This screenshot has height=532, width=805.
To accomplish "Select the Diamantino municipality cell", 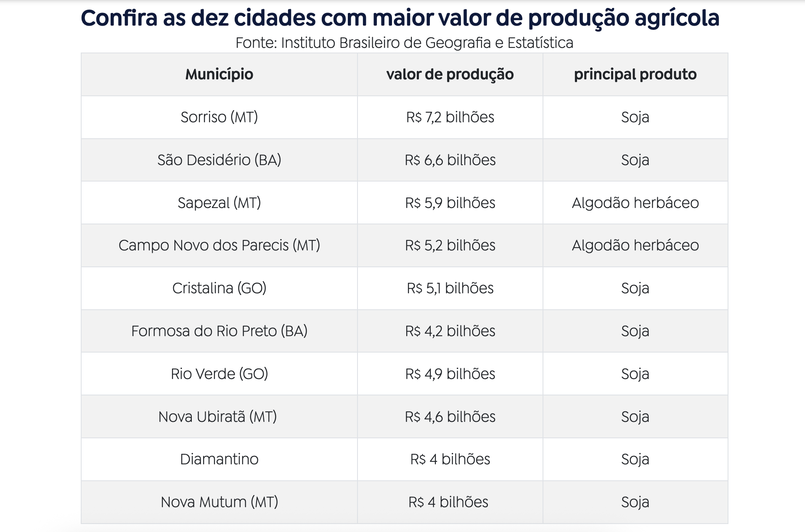I will [219, 459].
